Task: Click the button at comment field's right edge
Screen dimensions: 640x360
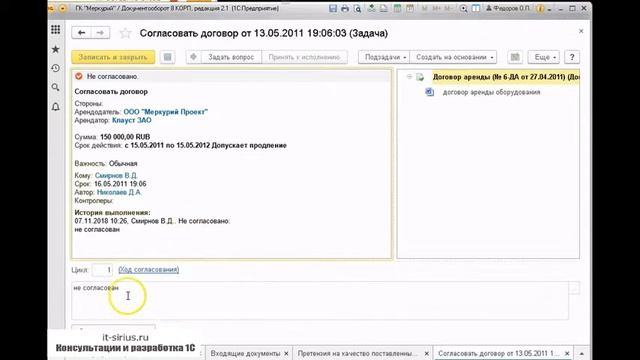Action: [574, 288]
